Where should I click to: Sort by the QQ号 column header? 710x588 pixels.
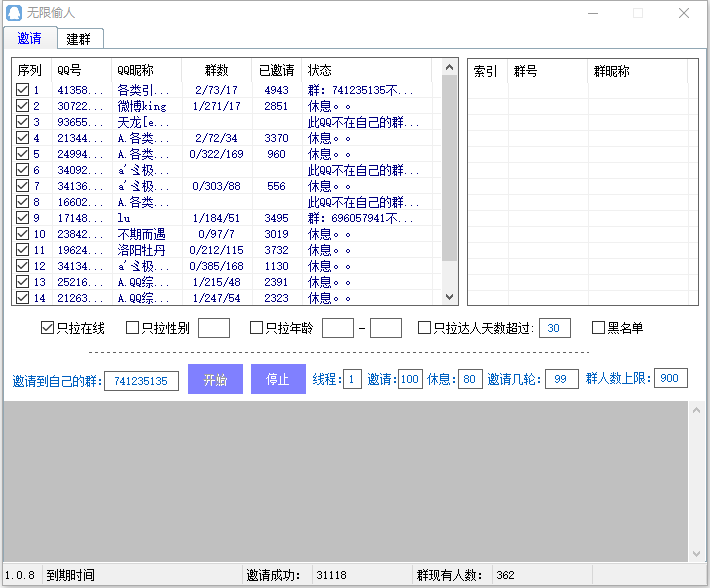pos(82,70)
